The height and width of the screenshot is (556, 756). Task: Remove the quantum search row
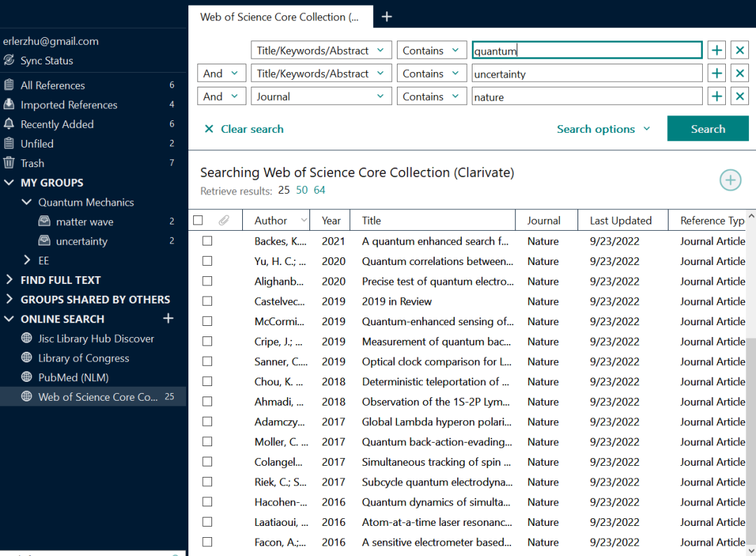tap(740, 50)
